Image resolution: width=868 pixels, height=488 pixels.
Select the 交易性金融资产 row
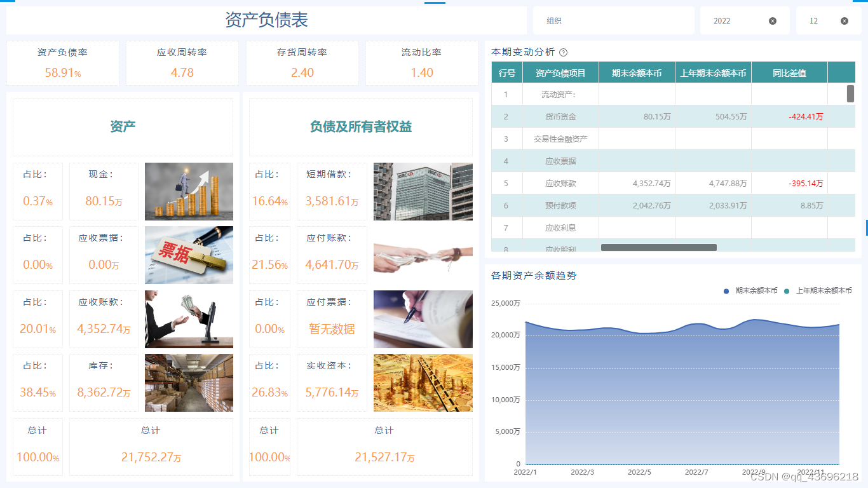[x=674, y=139]
